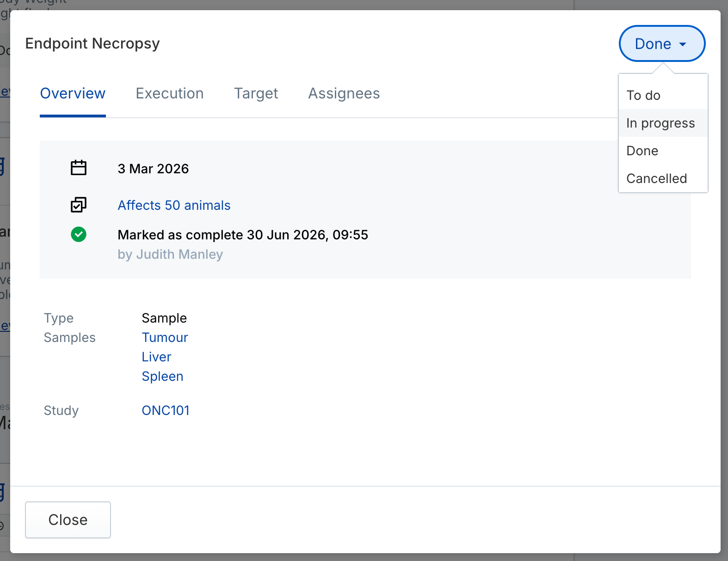
Task: Click the 3 Mar 2026 date text
Action: point(153,169)
